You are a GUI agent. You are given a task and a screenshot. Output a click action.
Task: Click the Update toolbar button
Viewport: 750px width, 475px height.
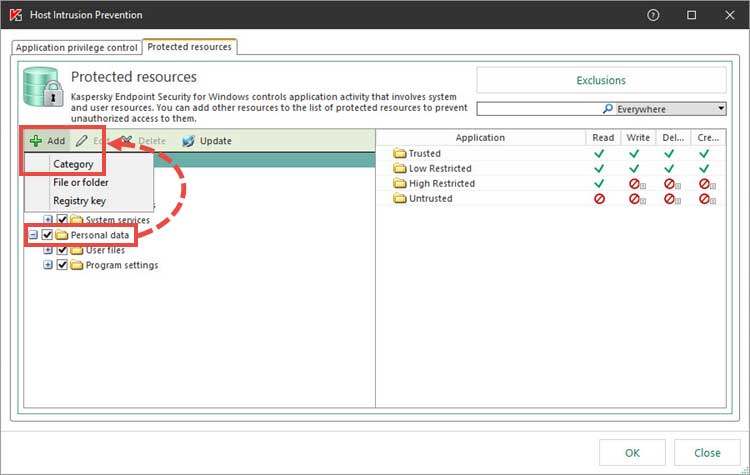[x=207, y=141]
